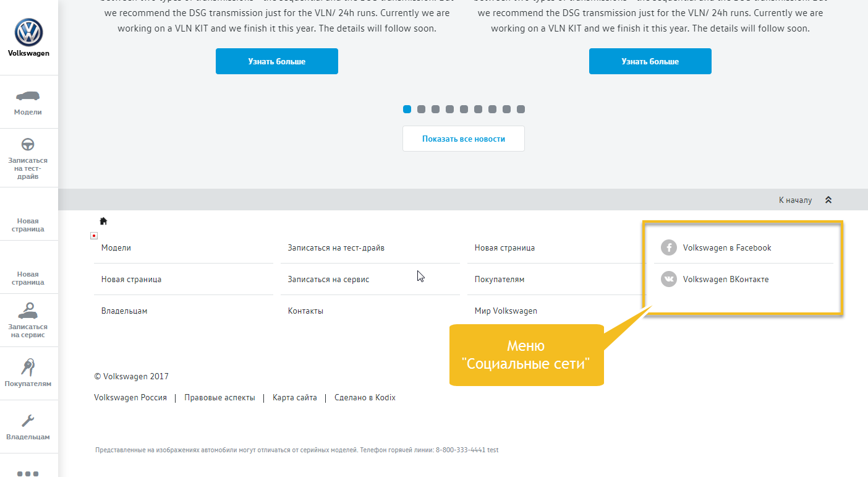Open Владельцам wrench icon in sidebar
This screenshot has height=477, width=868.
28,421
